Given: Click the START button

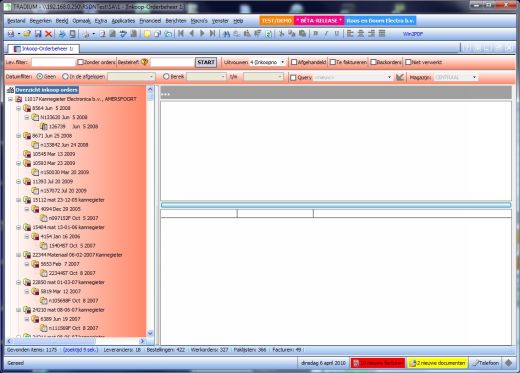Looking at the screenshot, I should [206, 62].
